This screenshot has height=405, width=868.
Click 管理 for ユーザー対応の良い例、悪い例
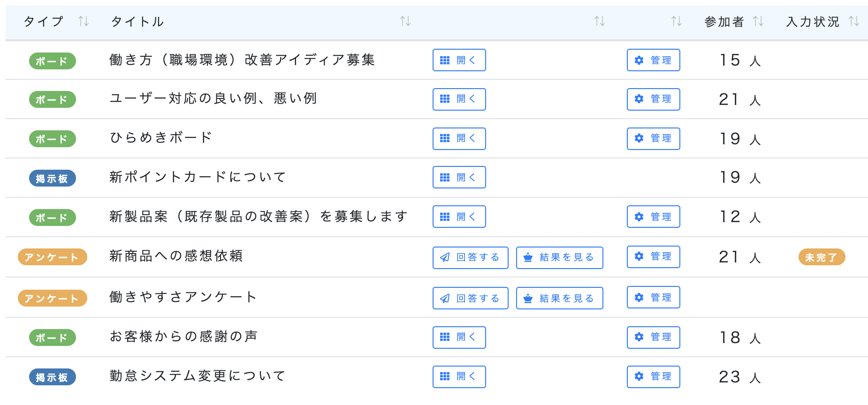coord(653,99)
